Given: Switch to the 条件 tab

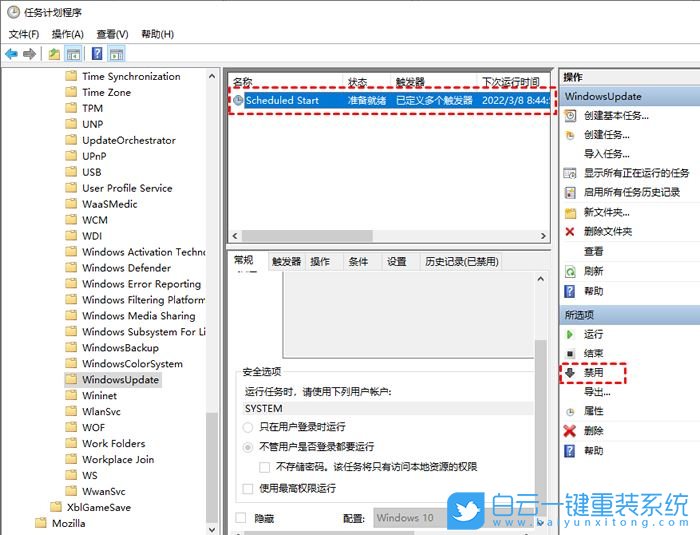Looking at the screenshot, I should pyautogui.click(x=358, y=262).
